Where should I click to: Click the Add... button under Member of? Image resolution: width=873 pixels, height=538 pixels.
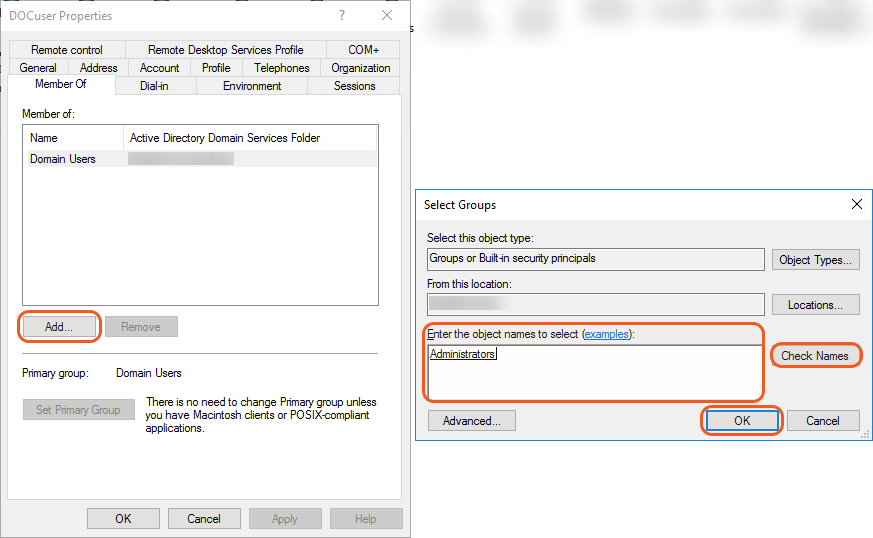tap(59, 326)
